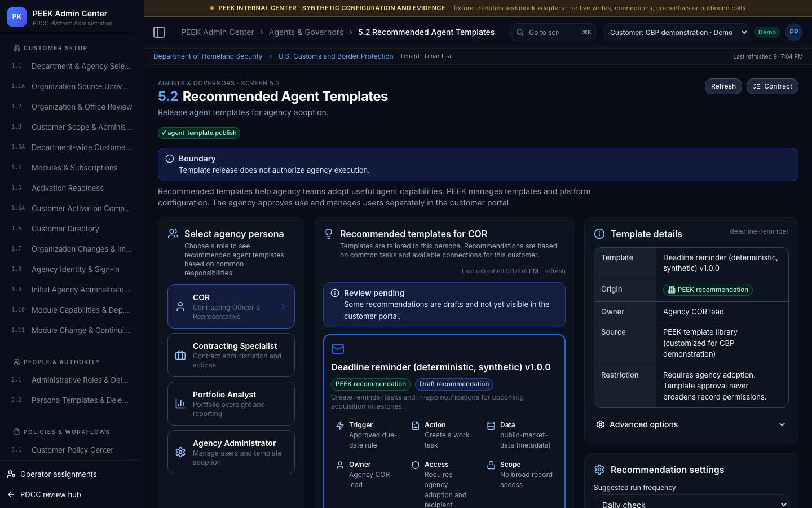The image size is (812, 508).
Task: Click the lightbulb icon beside Recommended templates
Action: click(x=329, y=234)
